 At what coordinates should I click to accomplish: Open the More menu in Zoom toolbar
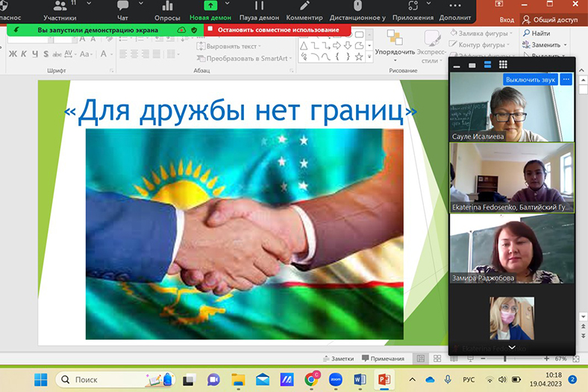(456, 11)
